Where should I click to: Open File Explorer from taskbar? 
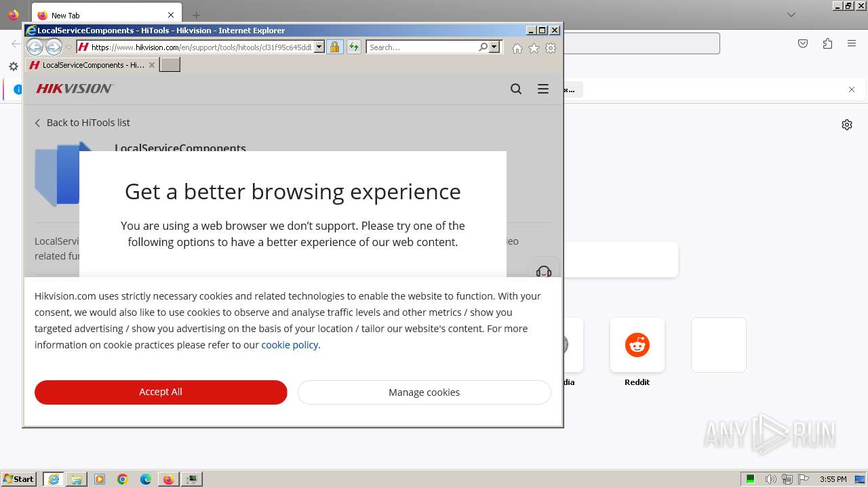tap(77, 479)
